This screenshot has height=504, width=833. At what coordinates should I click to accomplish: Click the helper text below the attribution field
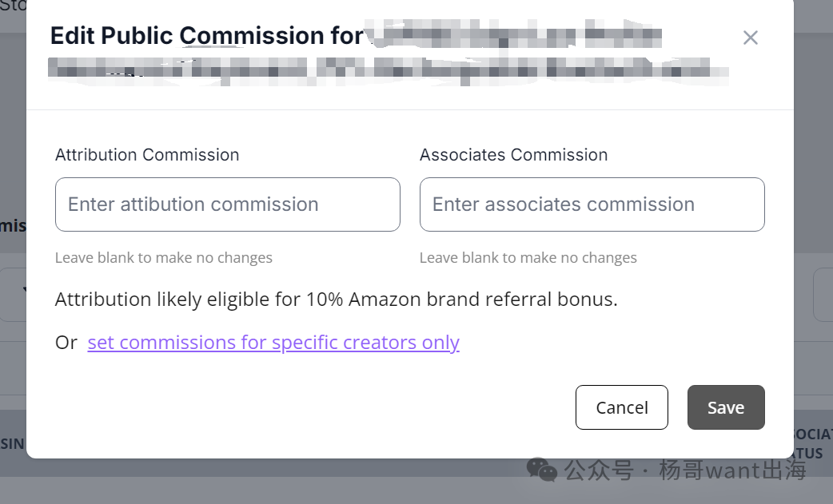click(x=164, y=258)
